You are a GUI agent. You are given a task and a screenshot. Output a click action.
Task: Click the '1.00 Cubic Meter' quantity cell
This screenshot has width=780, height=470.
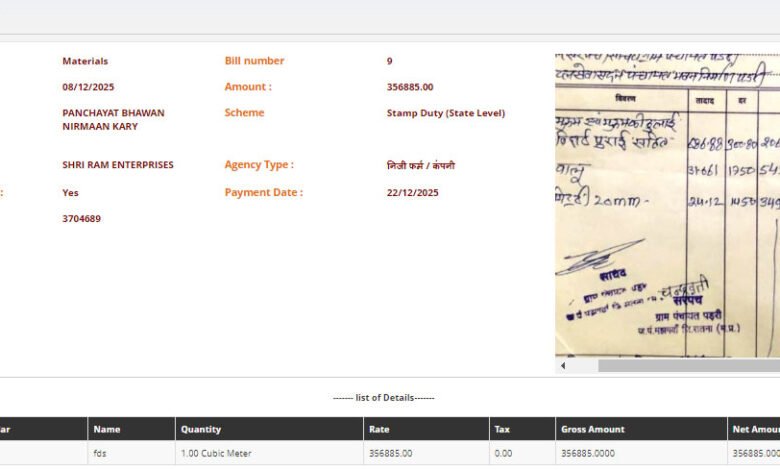point(217,454)
